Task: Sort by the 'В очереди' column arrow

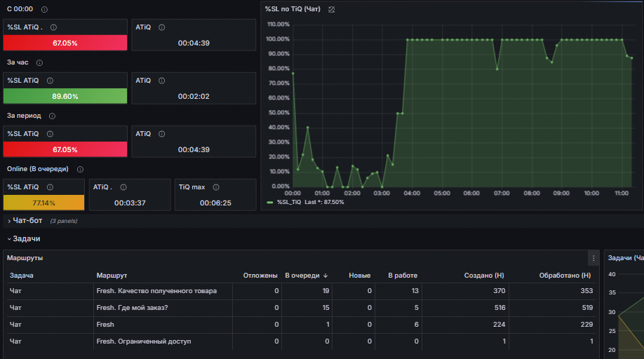Action: (x=326, y=276)
